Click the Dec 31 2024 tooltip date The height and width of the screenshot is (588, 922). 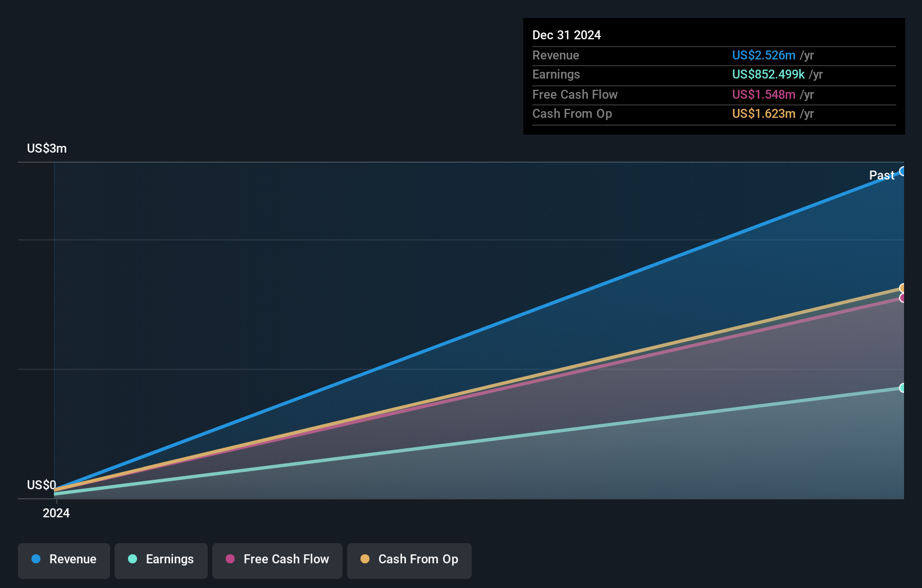pos(566,35)
